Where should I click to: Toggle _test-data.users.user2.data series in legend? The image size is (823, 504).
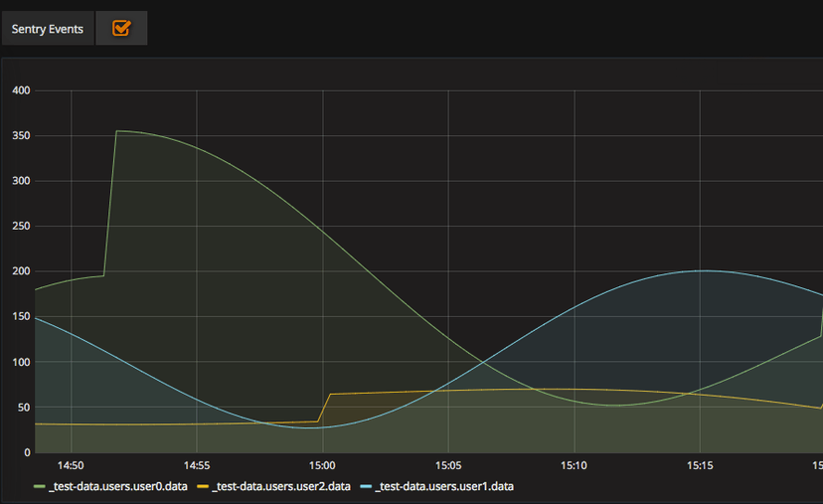click(281, 486)
